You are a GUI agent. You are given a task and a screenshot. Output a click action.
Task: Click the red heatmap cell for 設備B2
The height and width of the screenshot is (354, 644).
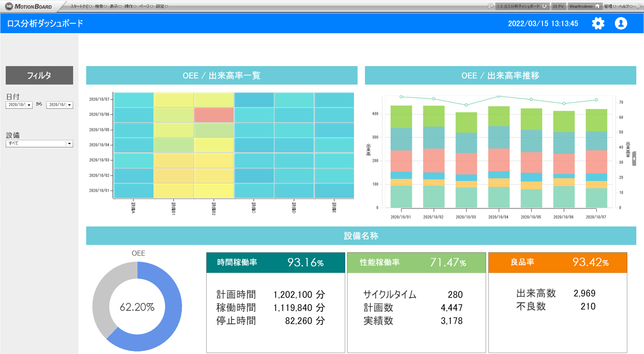coord(214,115)
